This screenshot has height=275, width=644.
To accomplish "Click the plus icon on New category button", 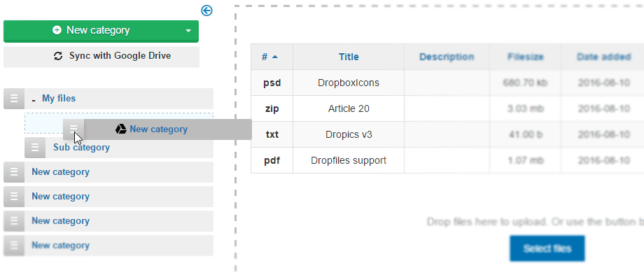I will [57, 30].
